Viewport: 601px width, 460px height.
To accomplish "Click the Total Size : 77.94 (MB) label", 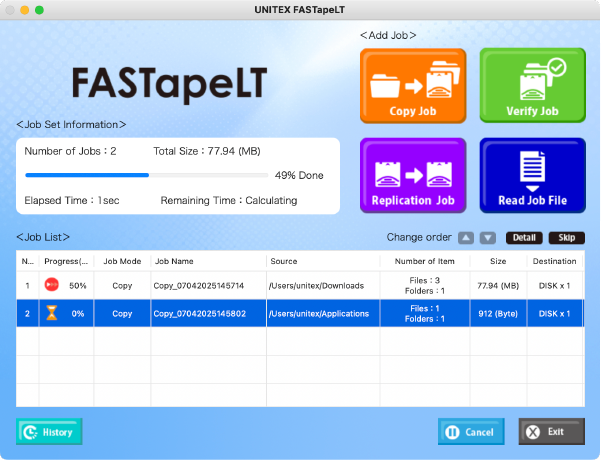I will tap(207, 151).
